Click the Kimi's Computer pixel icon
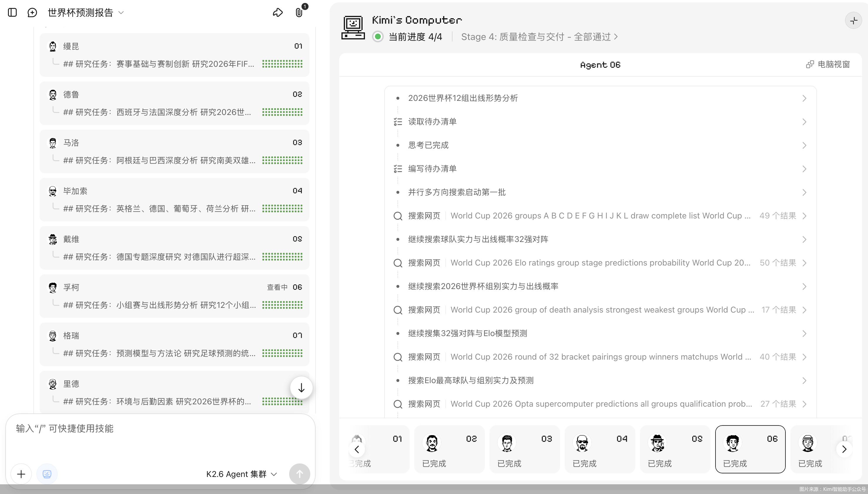868x494 pixels. 353,28
